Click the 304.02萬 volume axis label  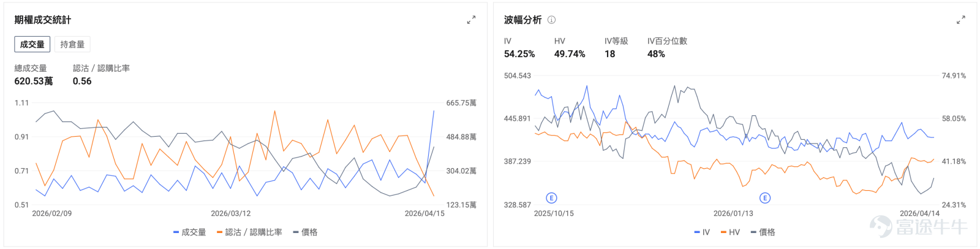coord(461,171)
